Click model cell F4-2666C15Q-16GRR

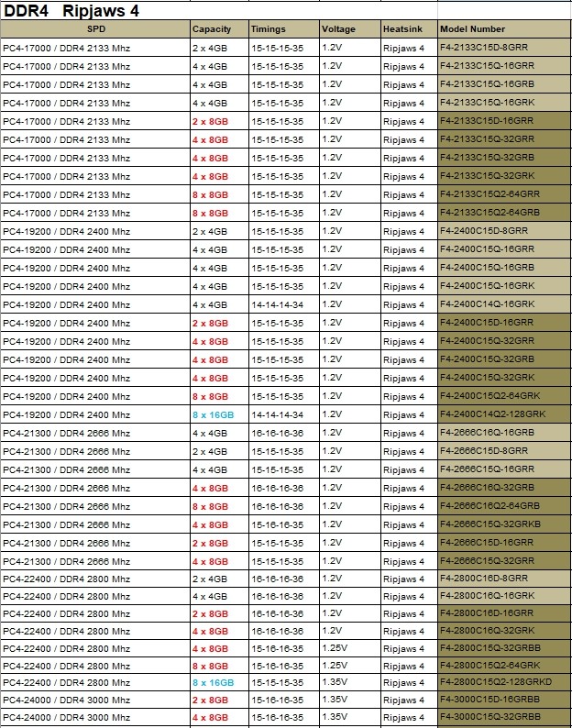(x=504, y=469)
